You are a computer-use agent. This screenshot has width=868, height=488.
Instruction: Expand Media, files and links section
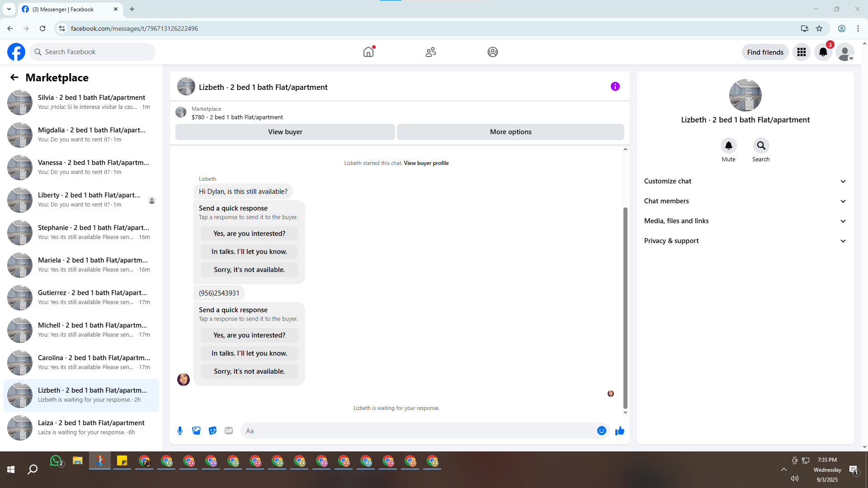(745, 221)
